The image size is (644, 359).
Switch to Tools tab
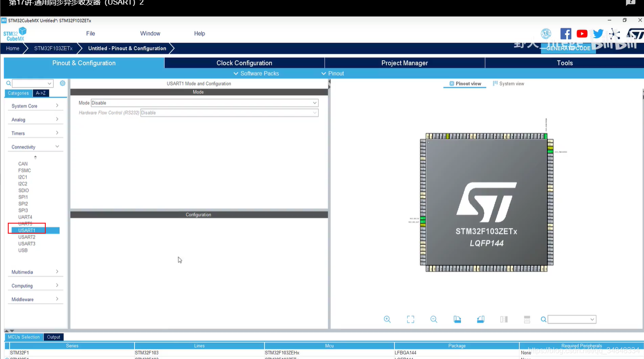(564, 63)
